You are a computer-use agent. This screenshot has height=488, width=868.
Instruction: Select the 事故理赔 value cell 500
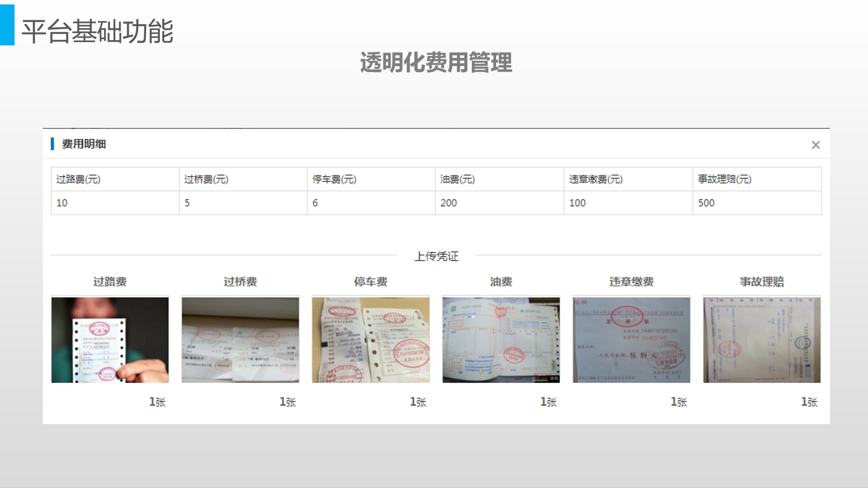pos(706,203)
